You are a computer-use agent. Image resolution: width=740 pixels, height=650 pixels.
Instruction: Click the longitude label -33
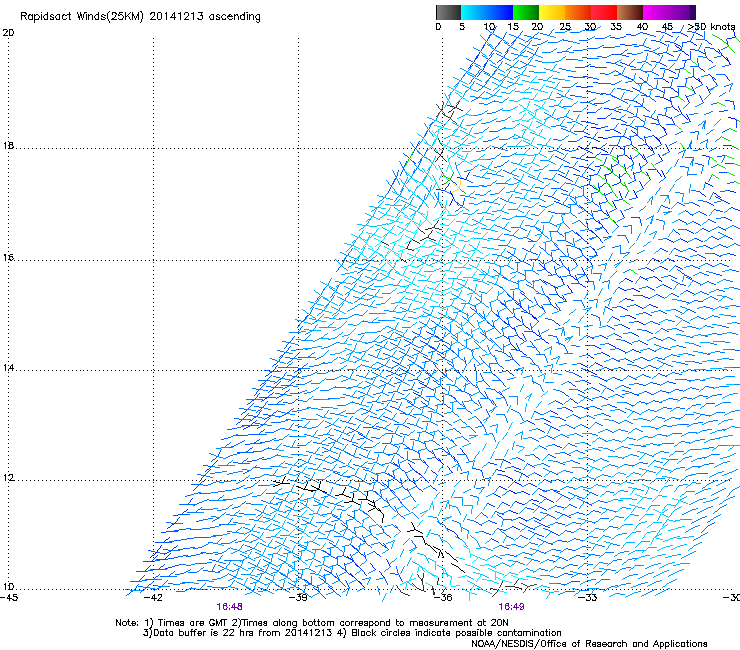tap(588, 598)
